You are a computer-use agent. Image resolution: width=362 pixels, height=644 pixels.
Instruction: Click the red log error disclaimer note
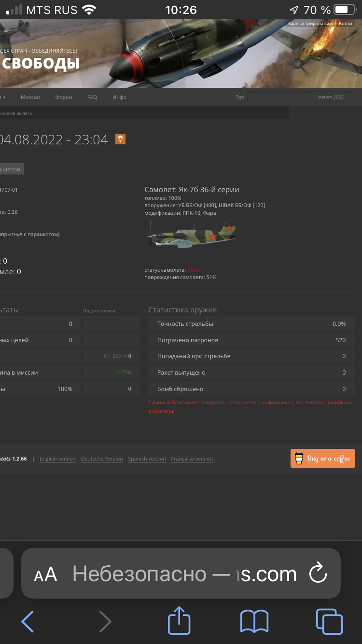point(251,406)
